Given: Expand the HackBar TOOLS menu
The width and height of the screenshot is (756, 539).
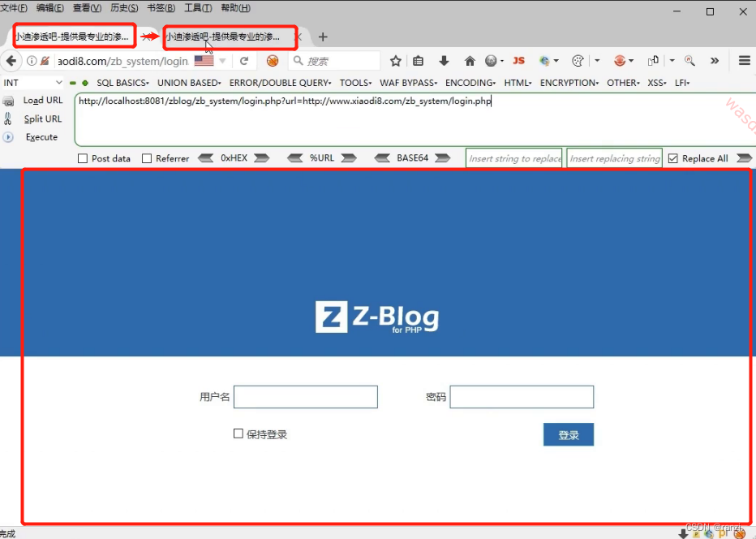Looking at the screenshot, I should point(355,83).
